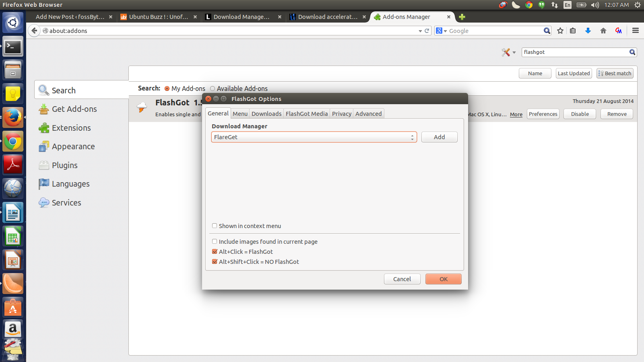The image size is (644, 362).
Task: Toggle Alt+Click = FlashGot checkbox
Action: coord(215,251)
